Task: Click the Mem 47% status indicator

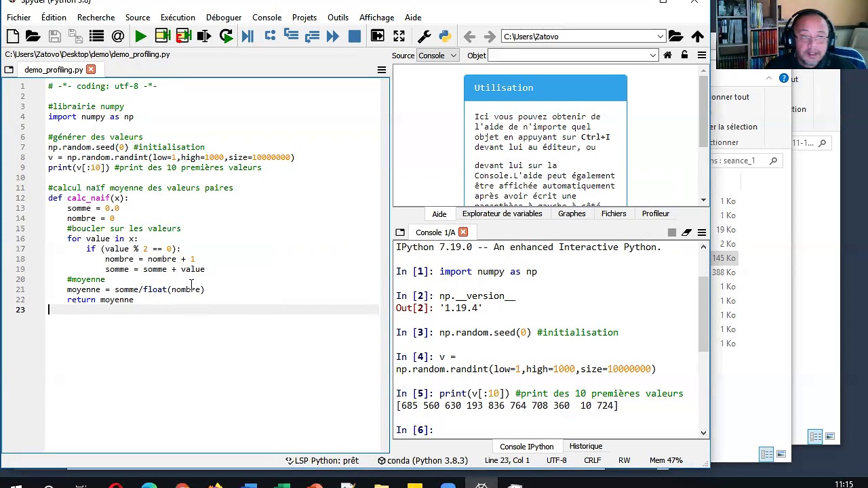Action: click(666, 461)
